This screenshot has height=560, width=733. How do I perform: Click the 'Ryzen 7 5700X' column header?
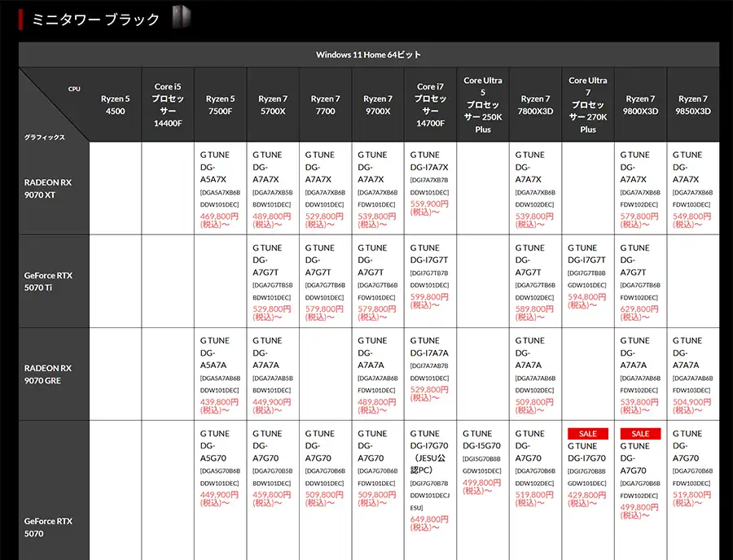click(x=273, y=105)
